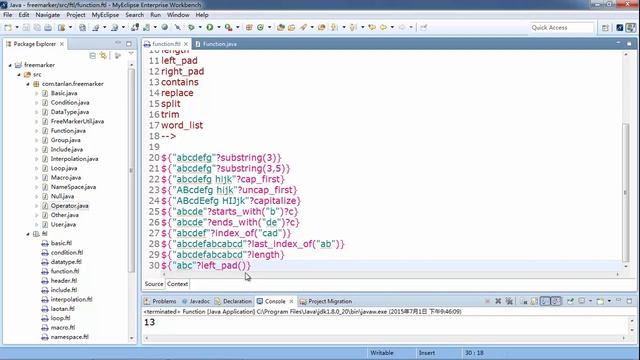Close the function.ftl editor tab
Screen dimensions: 640x360
pos(186,44)
